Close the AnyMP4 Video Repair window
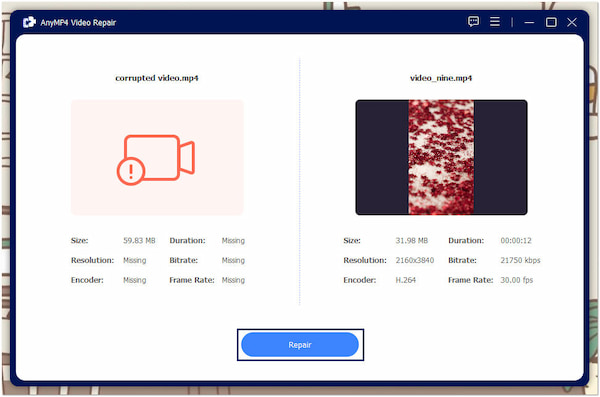Viewport: 600px width, 397px height. tap(572, 22)
